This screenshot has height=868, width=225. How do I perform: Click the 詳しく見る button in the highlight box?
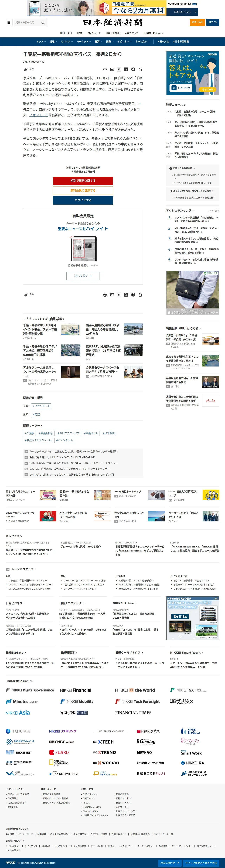click(83, 276)
